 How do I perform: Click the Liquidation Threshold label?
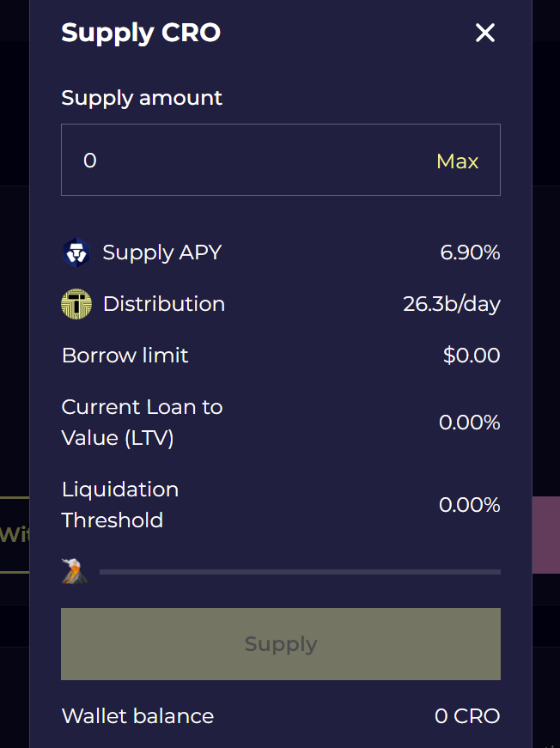[120, 505]
